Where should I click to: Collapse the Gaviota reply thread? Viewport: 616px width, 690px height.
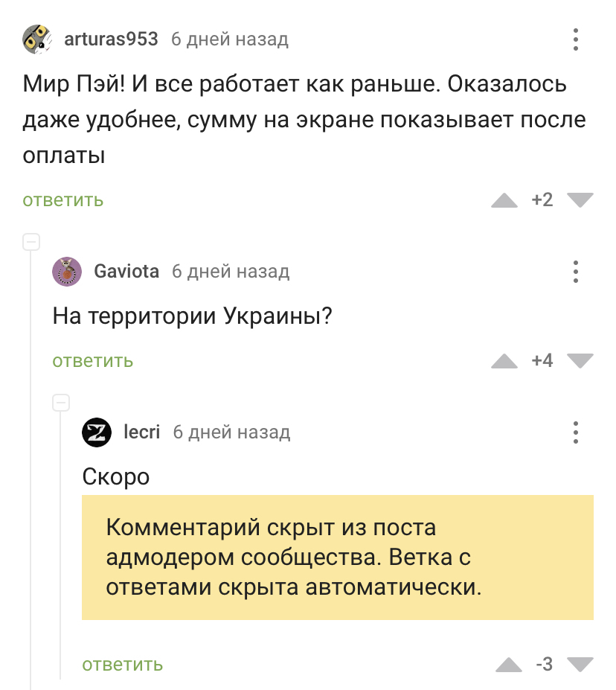click(31, 242)
